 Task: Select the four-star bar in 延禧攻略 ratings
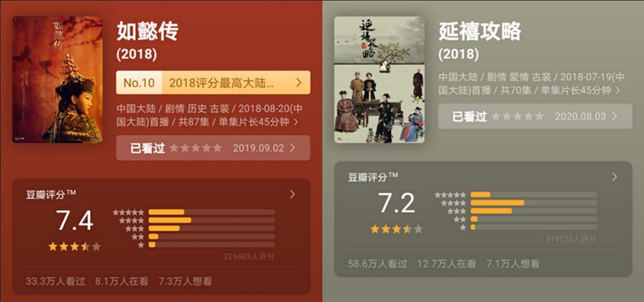[x=534, y=203]
